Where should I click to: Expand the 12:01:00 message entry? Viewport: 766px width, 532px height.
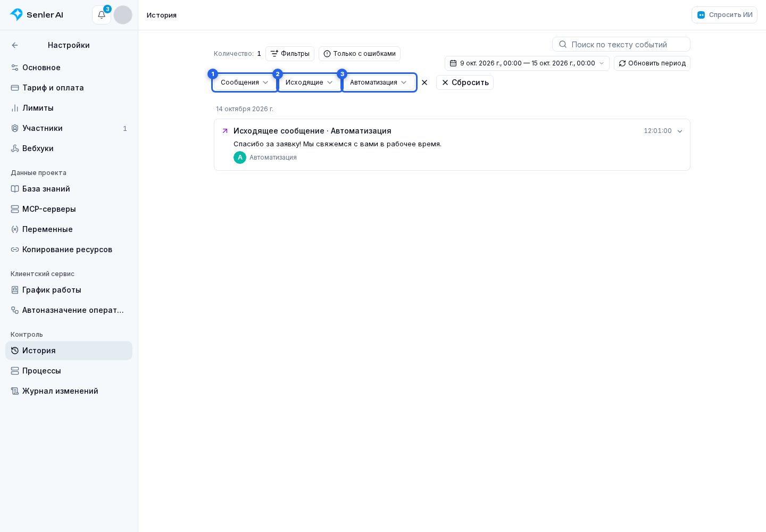680,131
